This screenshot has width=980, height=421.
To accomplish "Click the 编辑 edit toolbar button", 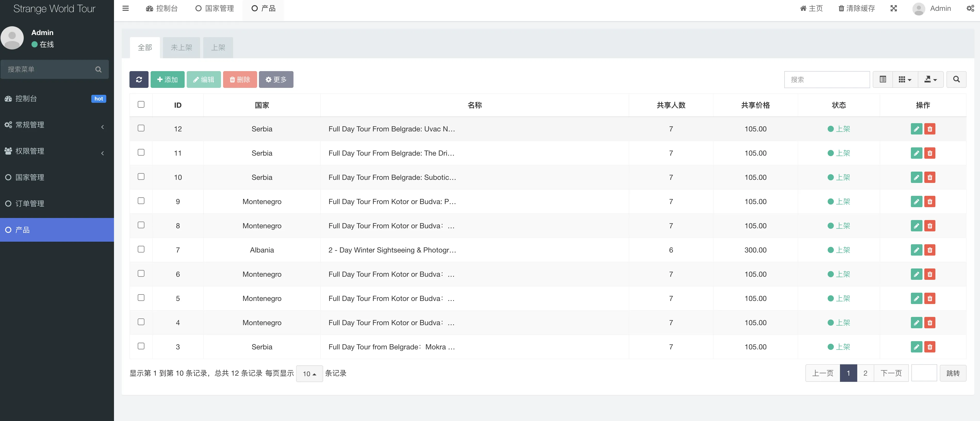I will (x=203, y=79).
